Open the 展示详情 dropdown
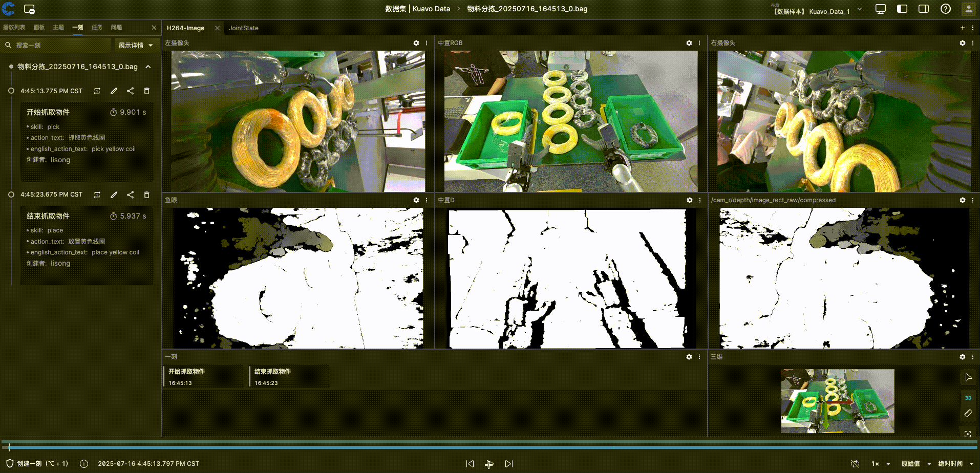The width and height of the screenshot is (980, 473). (136, 46)
